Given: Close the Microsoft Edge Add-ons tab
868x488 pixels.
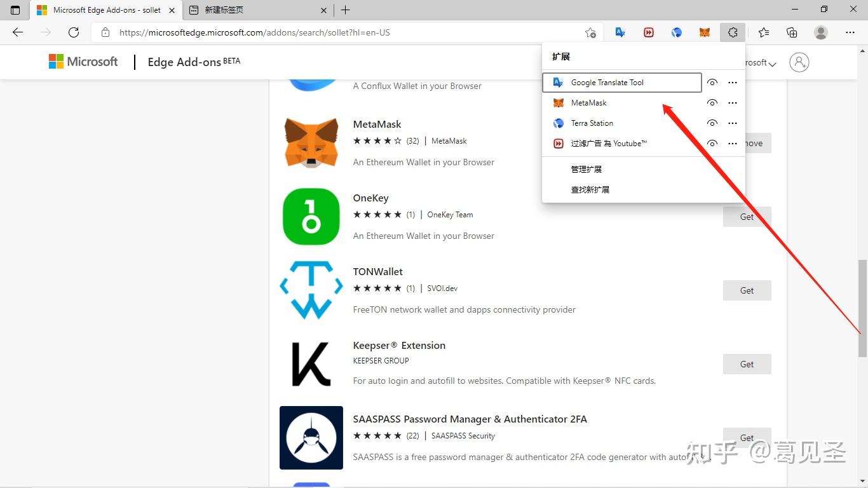Looking at the screenshot, I should tap(173, 10).
